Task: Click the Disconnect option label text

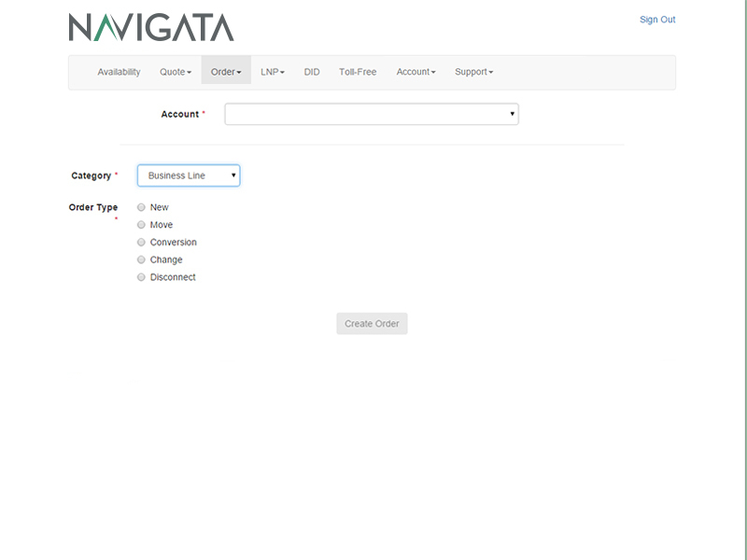Action: 173,277
